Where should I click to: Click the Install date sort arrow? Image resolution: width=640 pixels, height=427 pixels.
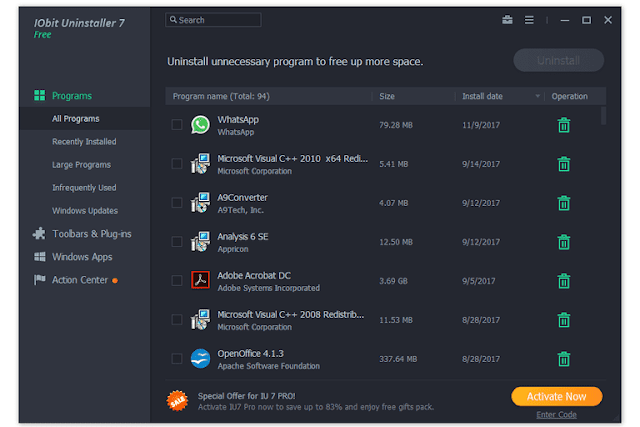coord(538,96)
